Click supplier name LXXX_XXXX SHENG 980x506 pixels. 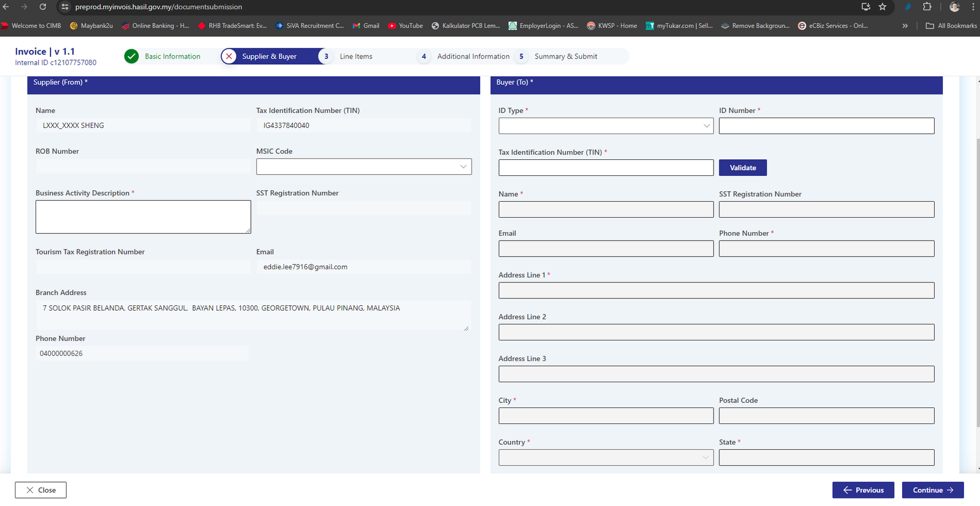coord(73,125)
